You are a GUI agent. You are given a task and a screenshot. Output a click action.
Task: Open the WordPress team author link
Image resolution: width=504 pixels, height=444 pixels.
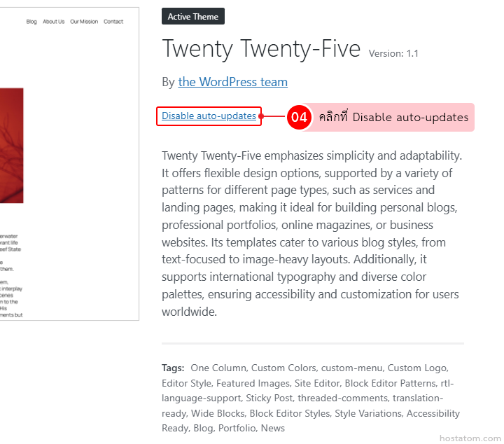(x=232, y=82)
